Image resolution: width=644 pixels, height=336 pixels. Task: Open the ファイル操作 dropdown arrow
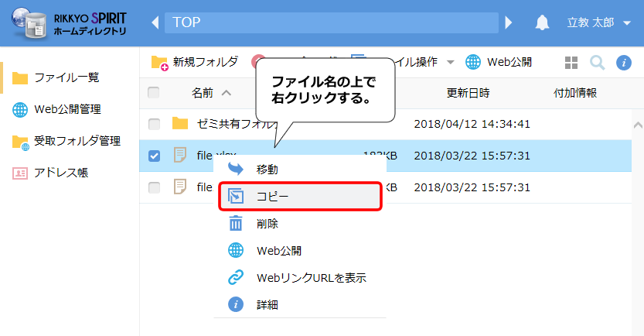tap(451, 63)
